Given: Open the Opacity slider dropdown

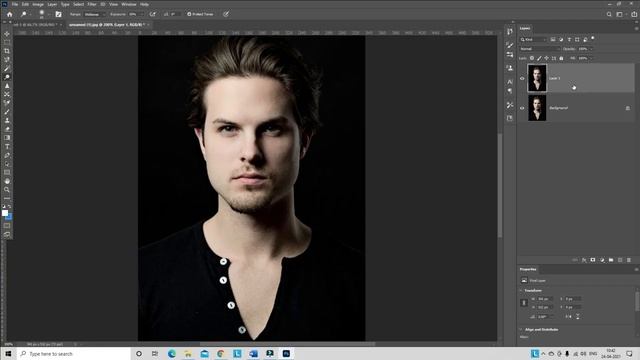Looking at the screenshot, I should click(x=591, y=49).
